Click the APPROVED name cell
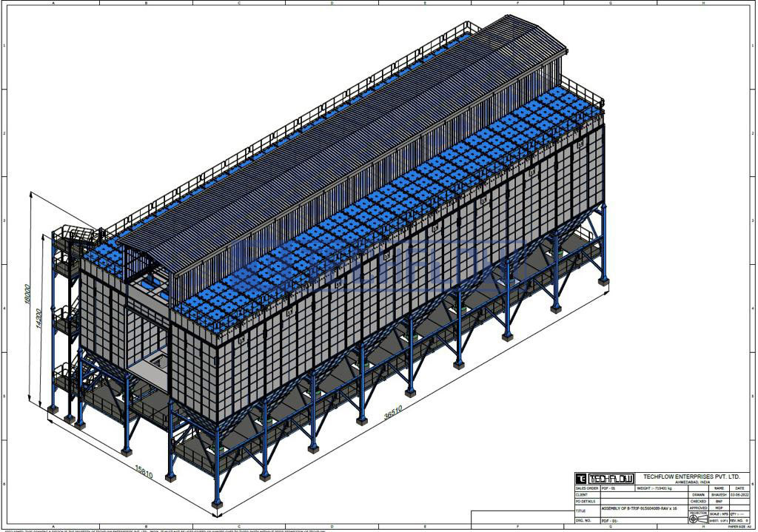The height and width of the screenshot is (532, 758). [719, 508]
